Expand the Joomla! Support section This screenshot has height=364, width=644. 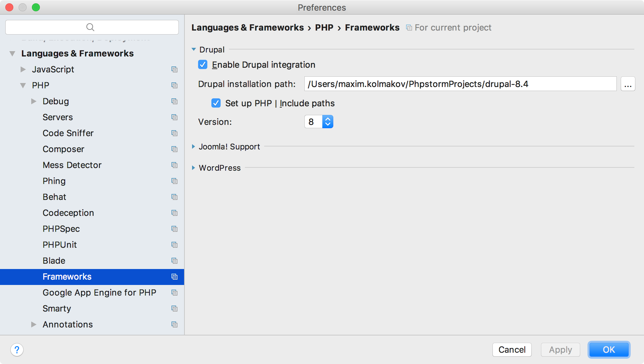(193, 146)
